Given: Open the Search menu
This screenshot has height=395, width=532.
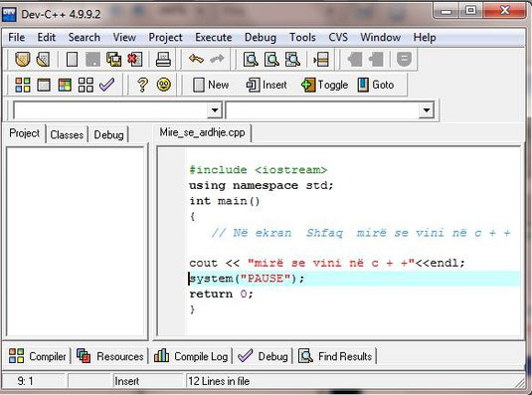Looking at the screenshot, I should click(x=85, y=37).
